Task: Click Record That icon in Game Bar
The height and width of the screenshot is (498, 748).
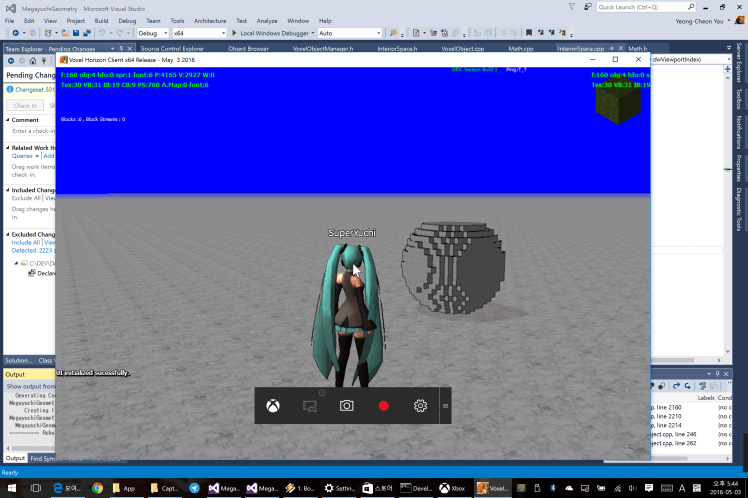Action: 310,406
